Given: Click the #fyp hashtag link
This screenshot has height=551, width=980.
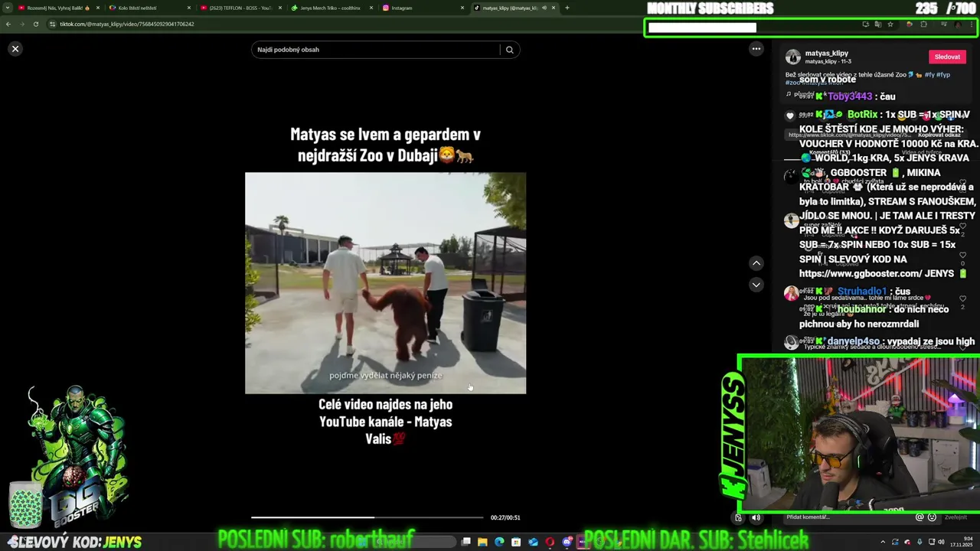Looking at the screenshot, I should coord(942,75).
